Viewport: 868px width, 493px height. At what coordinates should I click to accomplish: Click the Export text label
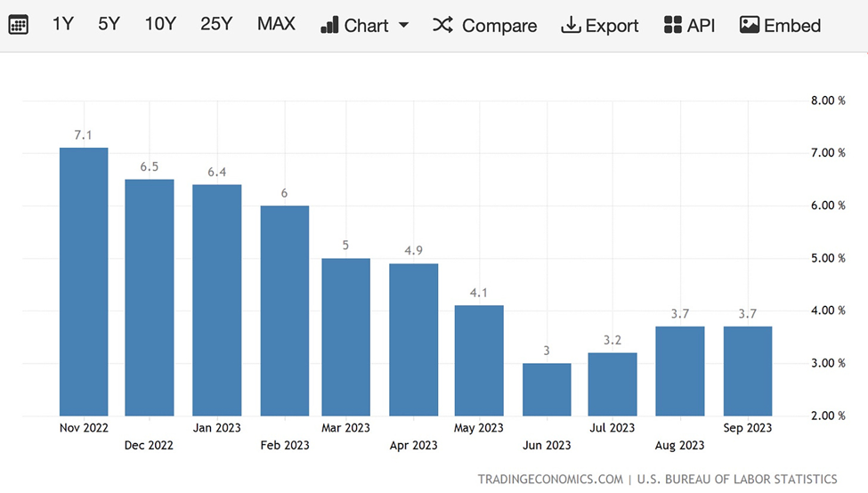[612, 26]
